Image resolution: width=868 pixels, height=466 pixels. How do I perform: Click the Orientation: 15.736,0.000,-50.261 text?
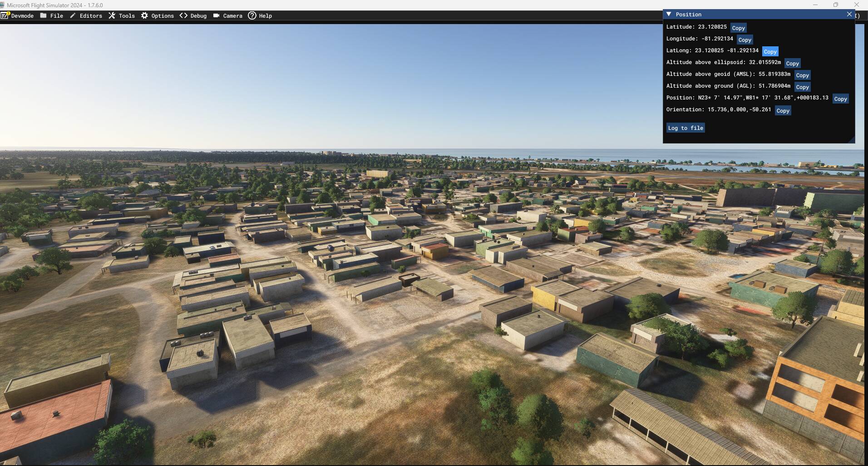(x=719, y=109)
